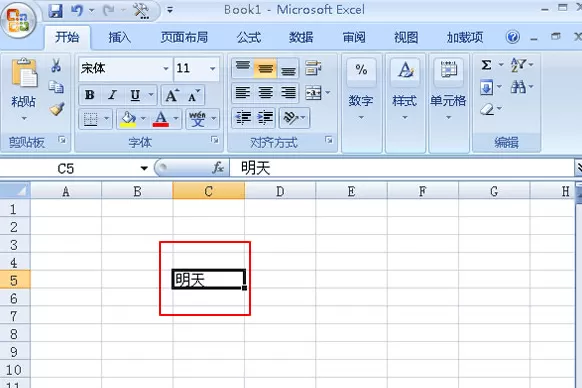Apply the borders button
Screen dimensions: 582x388
[x=91, y=119]
